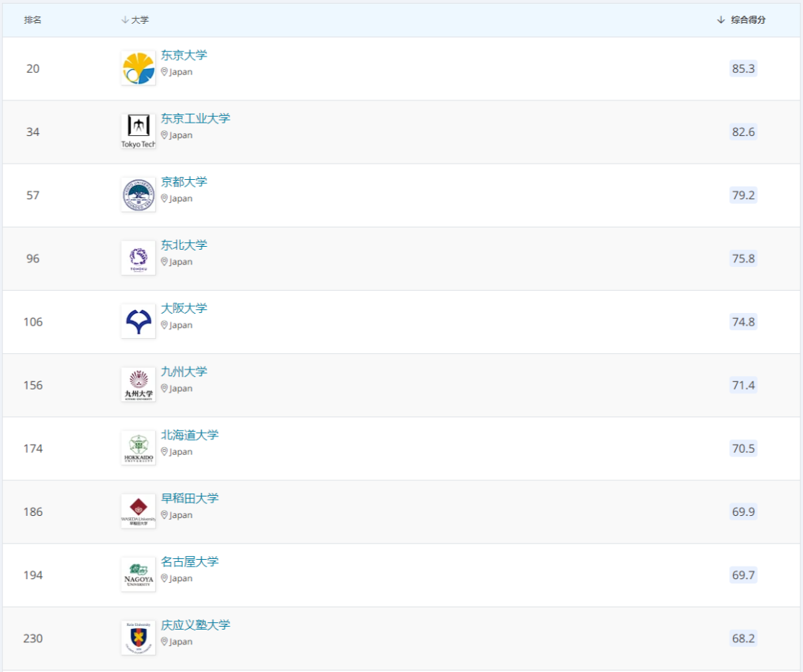Open the 大阪大学 link
Image resolution: width=803 pixels, height=672 pixels.
pos(184,308)
